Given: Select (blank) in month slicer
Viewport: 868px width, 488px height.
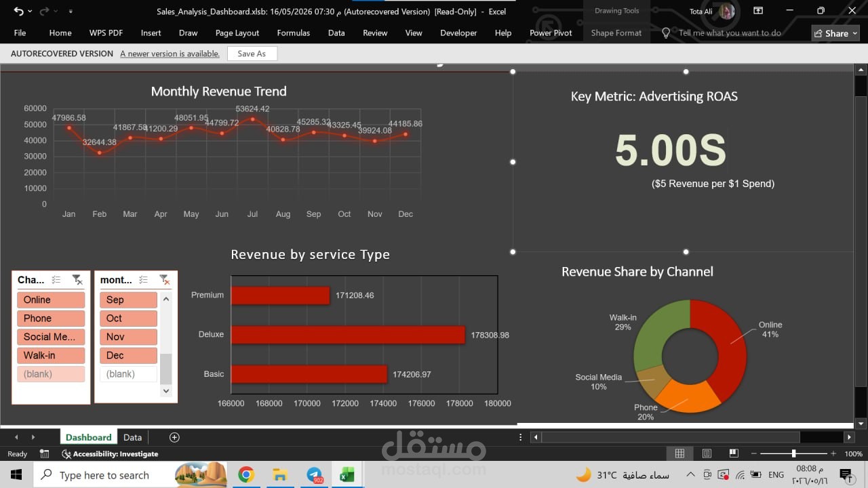Looking at the screenshot, I should coord(128,374).
